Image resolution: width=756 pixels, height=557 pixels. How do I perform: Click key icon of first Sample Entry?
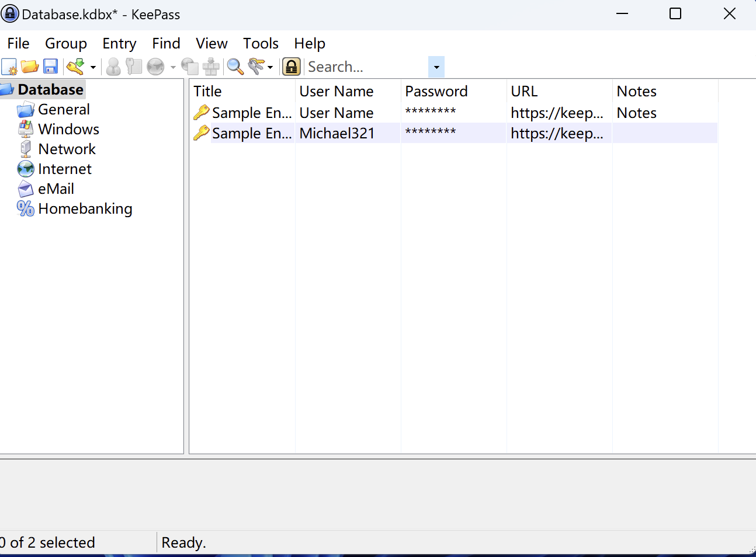click(x=201, y=112)
